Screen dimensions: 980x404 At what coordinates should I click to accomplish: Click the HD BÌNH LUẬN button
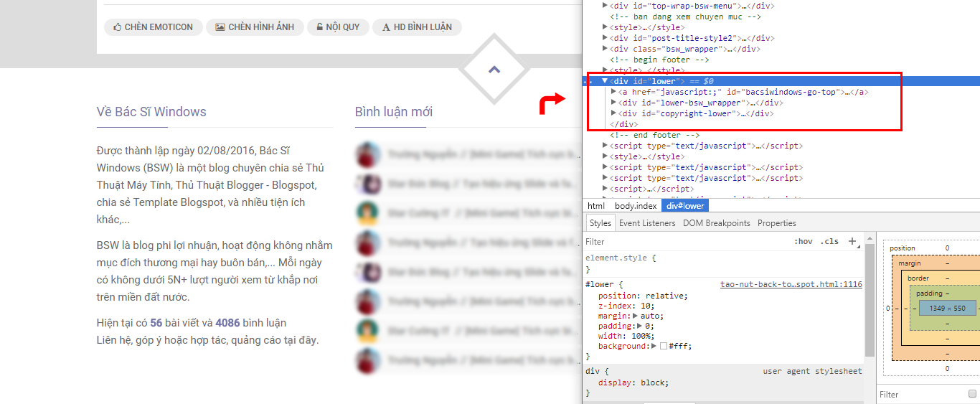[418, 27]
